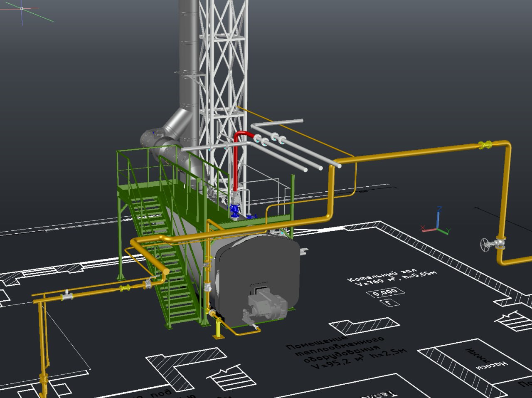Select the gray inline fitting on left gas pipe

click(67, 296)
